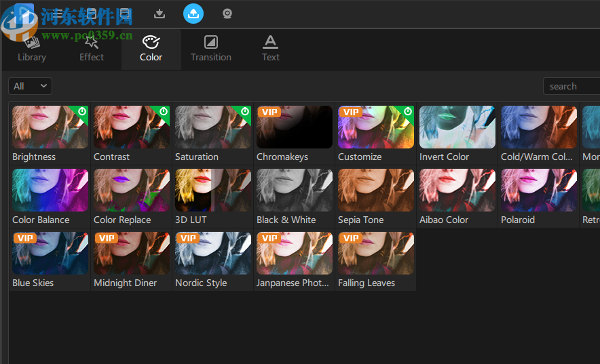The width and height of the screenshot is (600, 364).
Task: Click the download import icon in top toolbar
Action: [160, 14]
